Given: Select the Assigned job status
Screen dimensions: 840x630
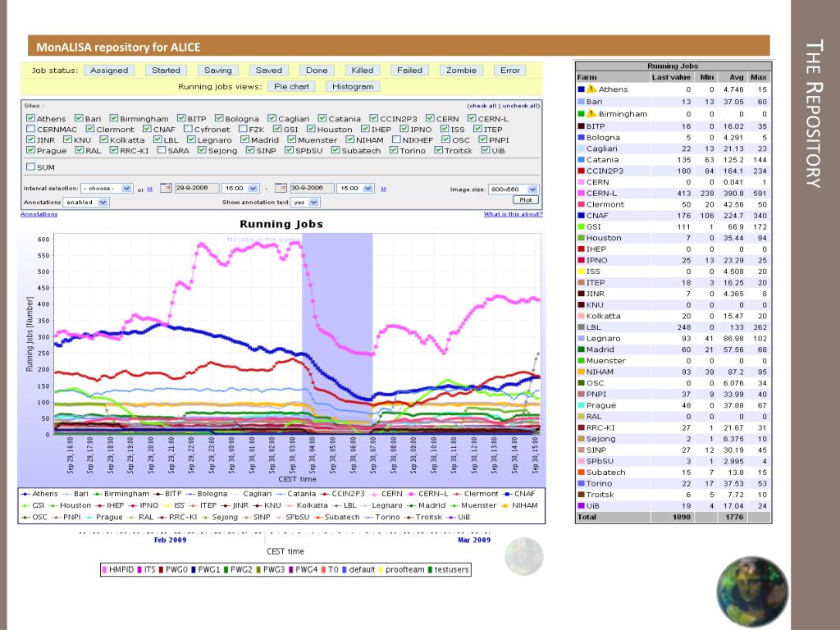Looking at the screenshot, I should 109,71.
